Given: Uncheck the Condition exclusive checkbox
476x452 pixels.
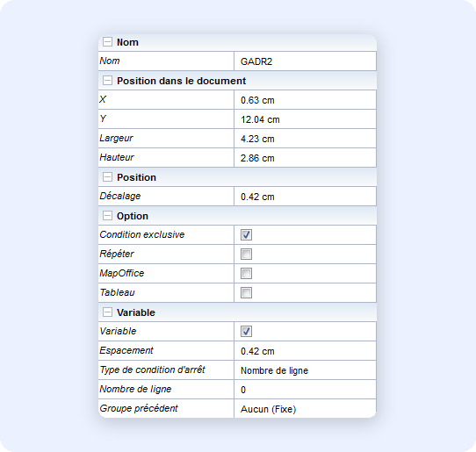Looking at the screenshot, I should tap(246, 235).
